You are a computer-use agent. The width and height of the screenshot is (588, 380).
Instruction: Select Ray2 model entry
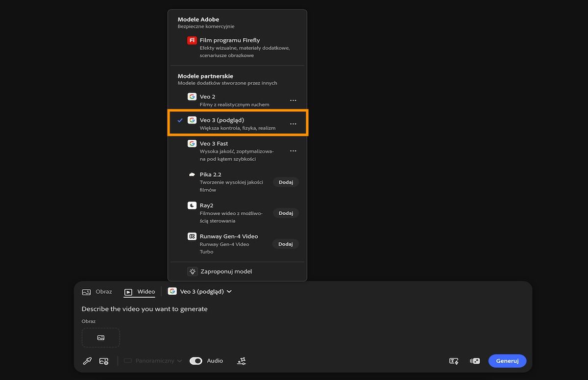tap(237, 213)
